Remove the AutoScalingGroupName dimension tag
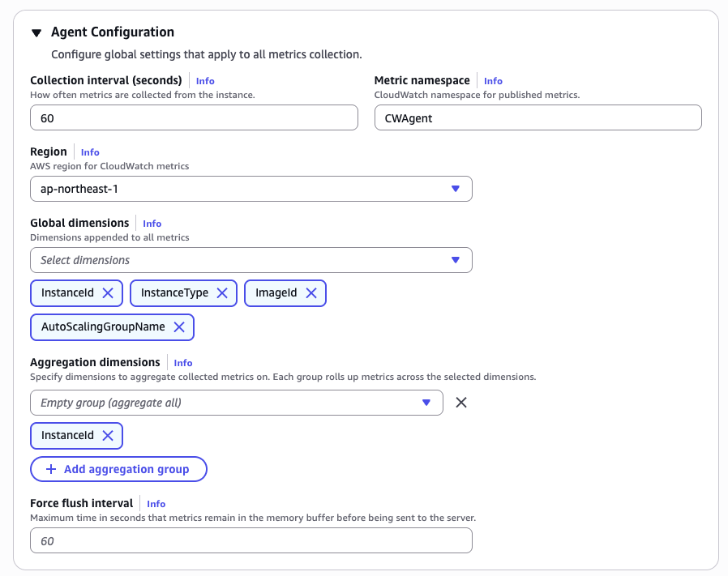 pyautogui.click(x=179, y=326)
